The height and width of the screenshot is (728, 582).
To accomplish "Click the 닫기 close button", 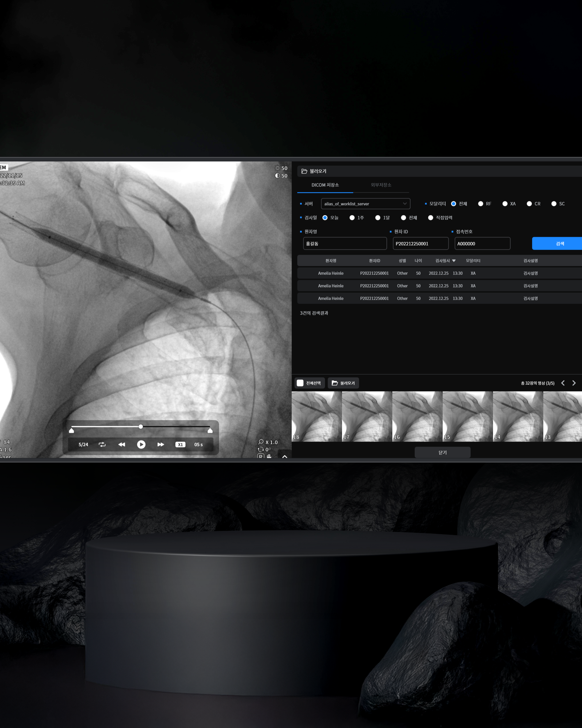I will pos(442,452).
